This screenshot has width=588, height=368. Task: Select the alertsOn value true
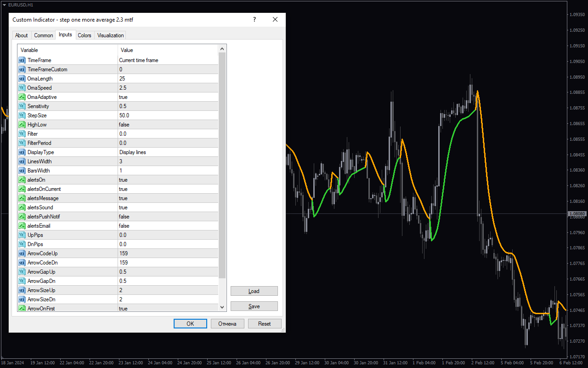(168, 180)
